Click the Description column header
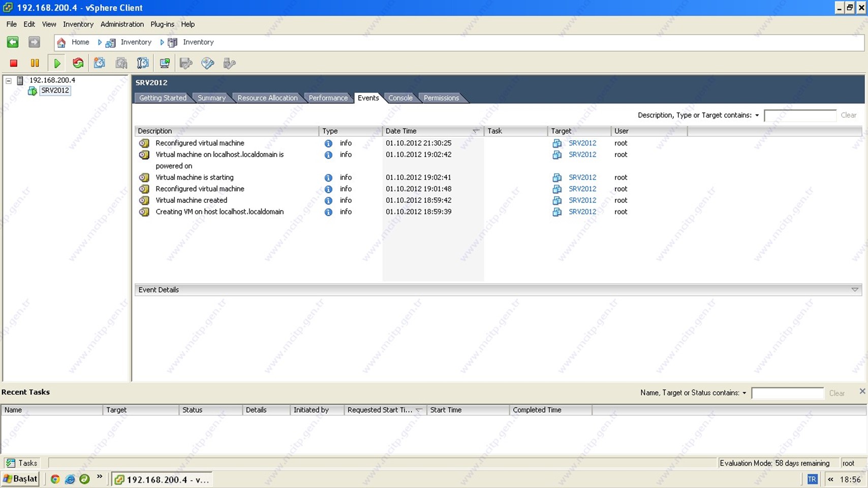 point(227,131)
